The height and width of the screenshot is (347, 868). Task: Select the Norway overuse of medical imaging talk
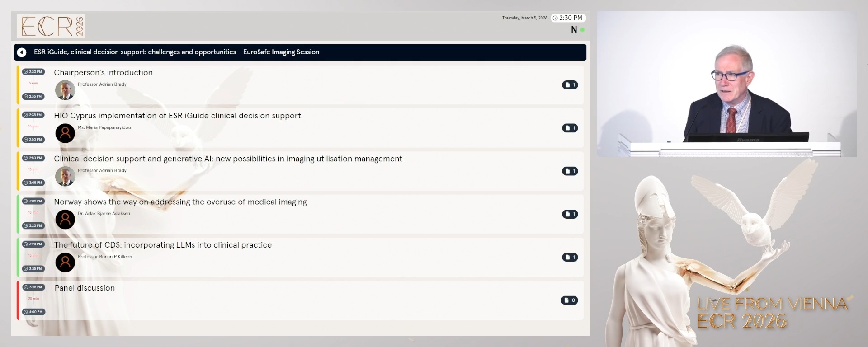click(x=180, y=202)
